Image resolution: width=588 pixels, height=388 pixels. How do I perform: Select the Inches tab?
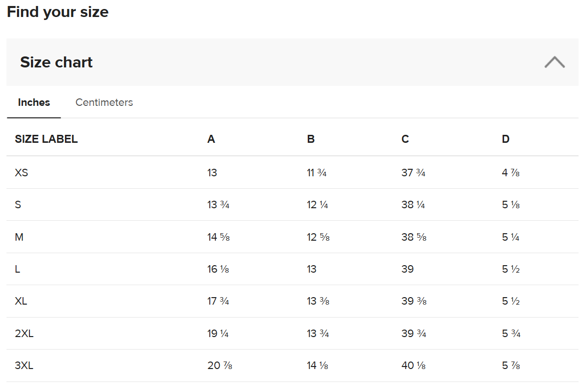[34, 102]
